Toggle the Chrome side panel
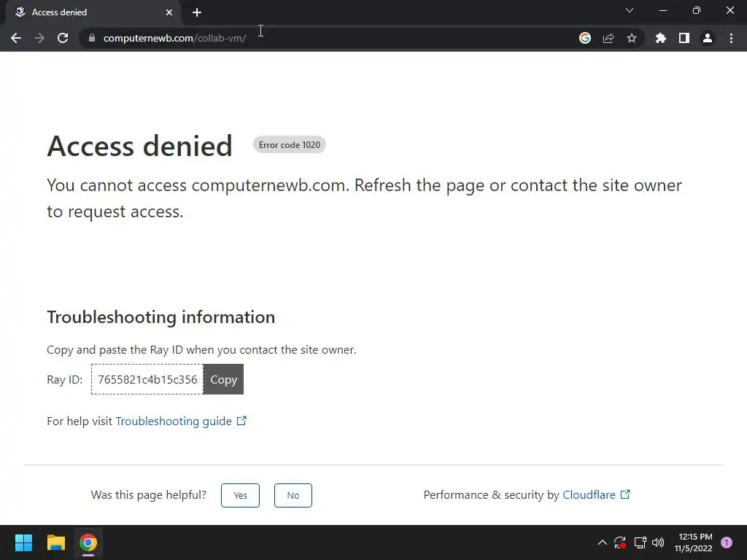Screen dimensions: 747x560 click(x=684, y=38)
